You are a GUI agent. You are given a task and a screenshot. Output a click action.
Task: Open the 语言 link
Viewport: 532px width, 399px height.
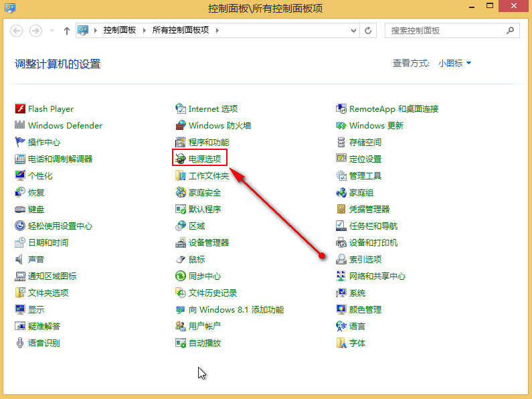tap(357, 327)
